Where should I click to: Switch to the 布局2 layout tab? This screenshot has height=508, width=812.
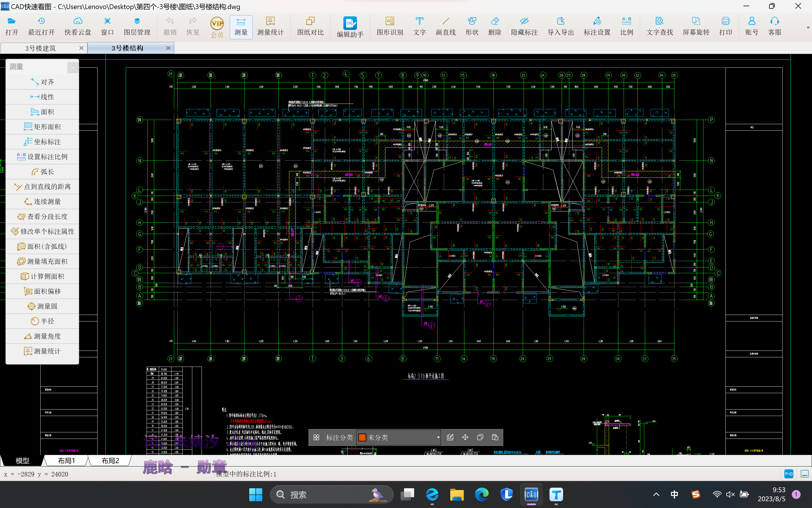coord(110,461)
